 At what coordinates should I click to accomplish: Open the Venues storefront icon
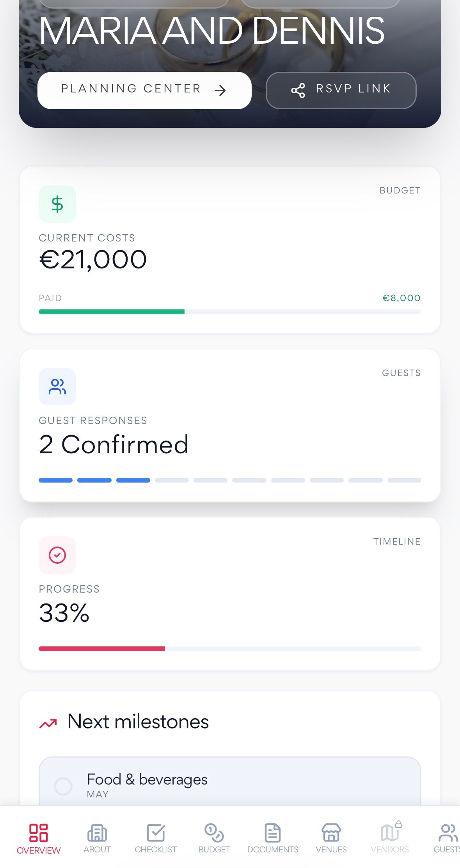point(331,833)
